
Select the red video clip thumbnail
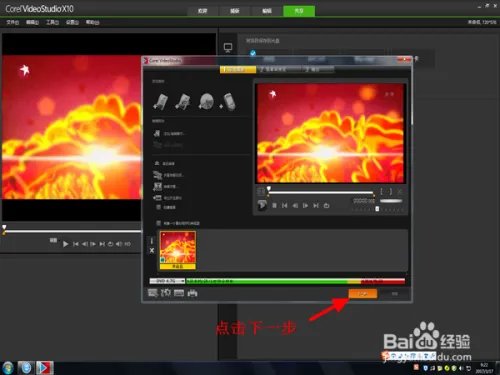178,250
